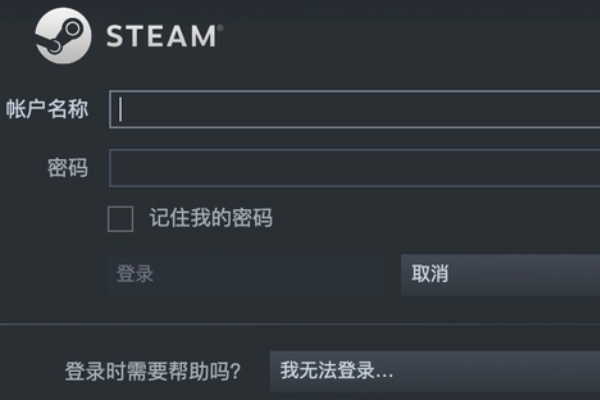Click the registered trademark symbol beside STEAM
The height and width of the screenshot is (400, 600).
point(219,28)
